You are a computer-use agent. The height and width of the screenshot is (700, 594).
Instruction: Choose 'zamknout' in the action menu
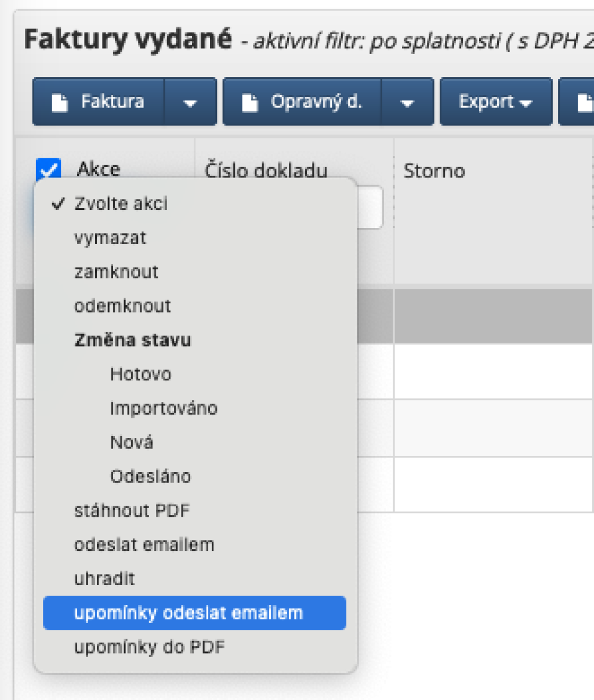[116, 272]
